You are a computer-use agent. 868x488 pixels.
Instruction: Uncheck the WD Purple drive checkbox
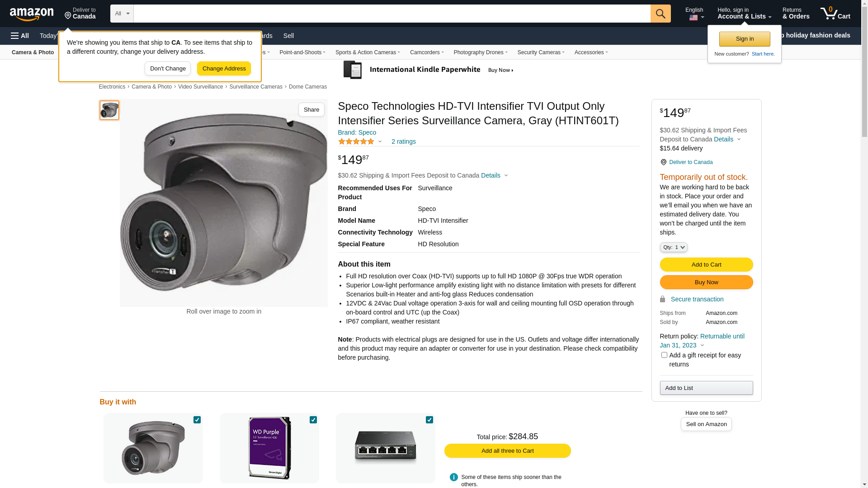click(x=313, y=420)
